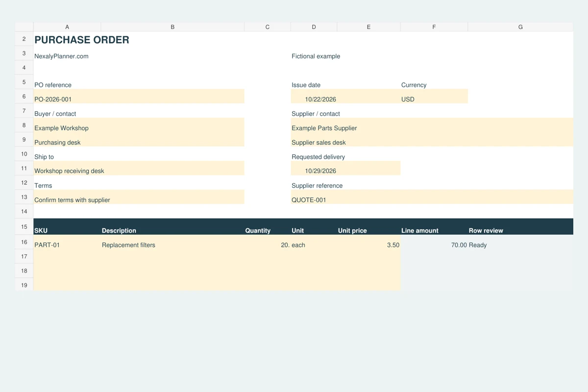The image size is (588, 392).
Task: Select the 'Requested delivery' label
Action: (x=318, y=157)
